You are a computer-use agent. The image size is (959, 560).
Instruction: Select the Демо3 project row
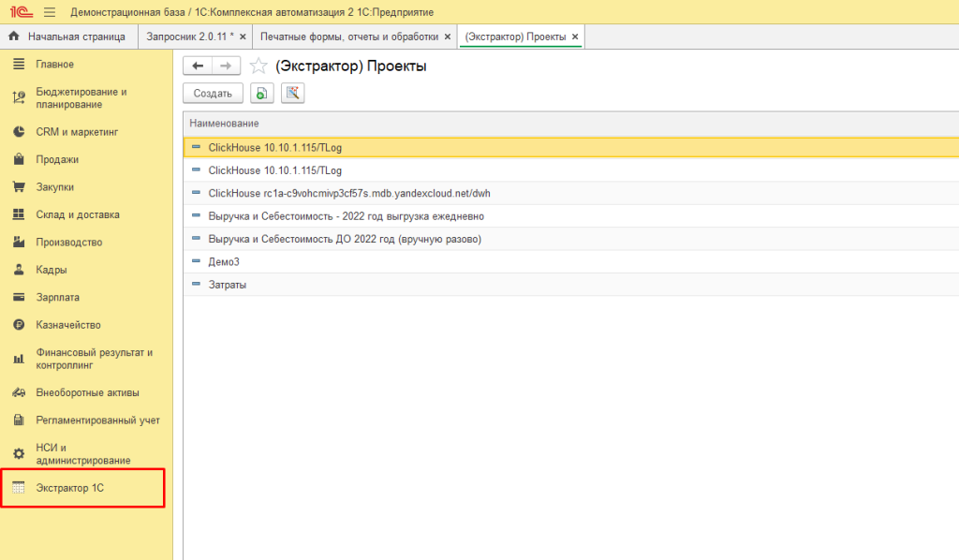pos(223,261)
